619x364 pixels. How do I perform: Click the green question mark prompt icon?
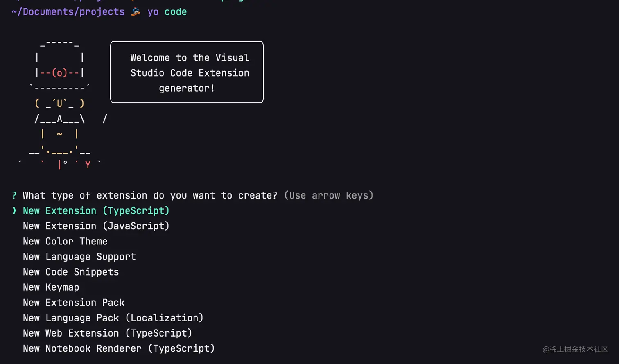pyautogui.click(x=14, y=196)
